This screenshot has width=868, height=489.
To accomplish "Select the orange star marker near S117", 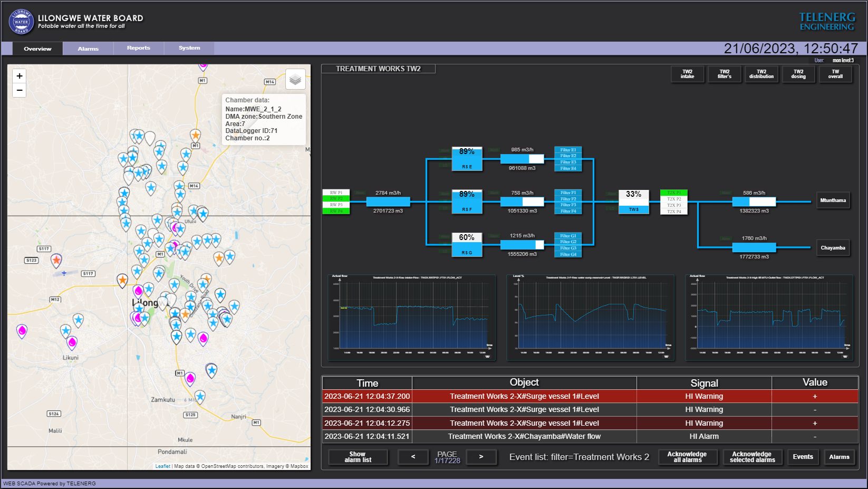I will point(56,260).
